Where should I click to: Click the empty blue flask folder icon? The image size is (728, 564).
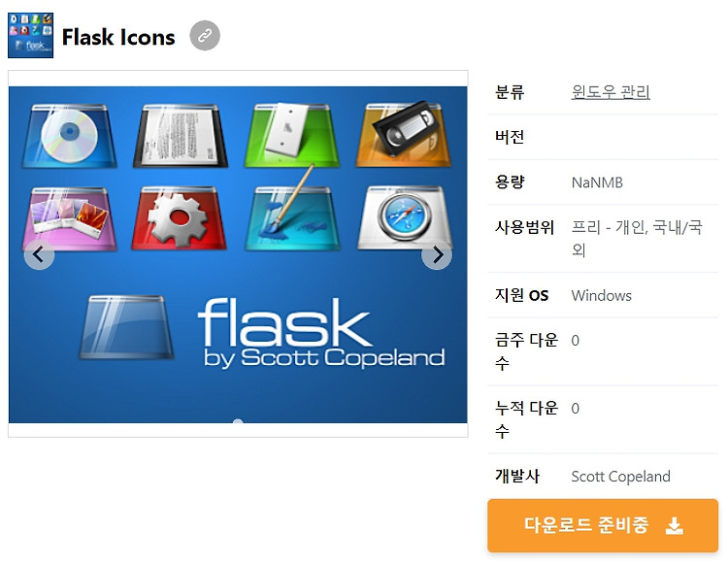tap(126, 327)
